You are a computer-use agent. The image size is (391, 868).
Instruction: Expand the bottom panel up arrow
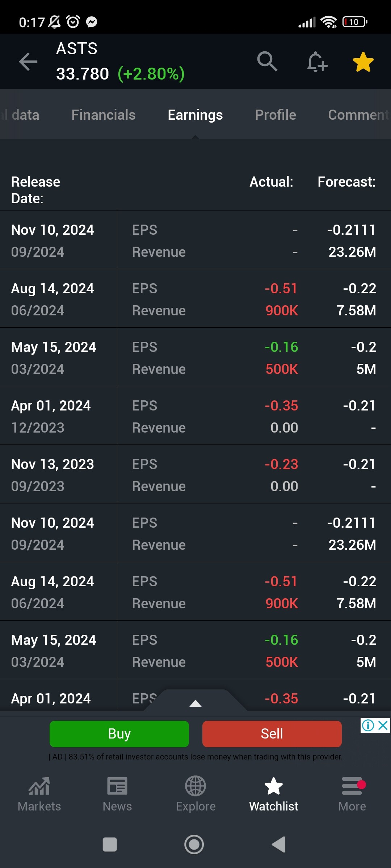(x=195, y=703)
